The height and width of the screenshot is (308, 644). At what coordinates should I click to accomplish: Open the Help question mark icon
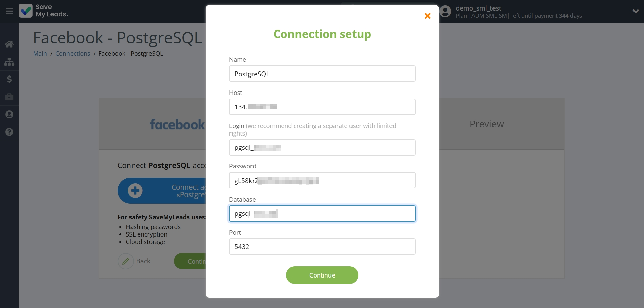pos(9,132)
